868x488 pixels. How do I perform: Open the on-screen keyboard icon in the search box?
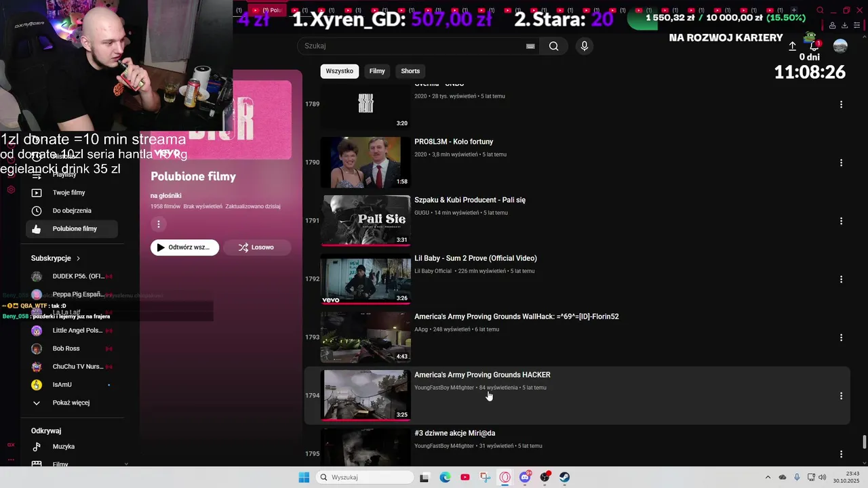(x=530, y=46)
